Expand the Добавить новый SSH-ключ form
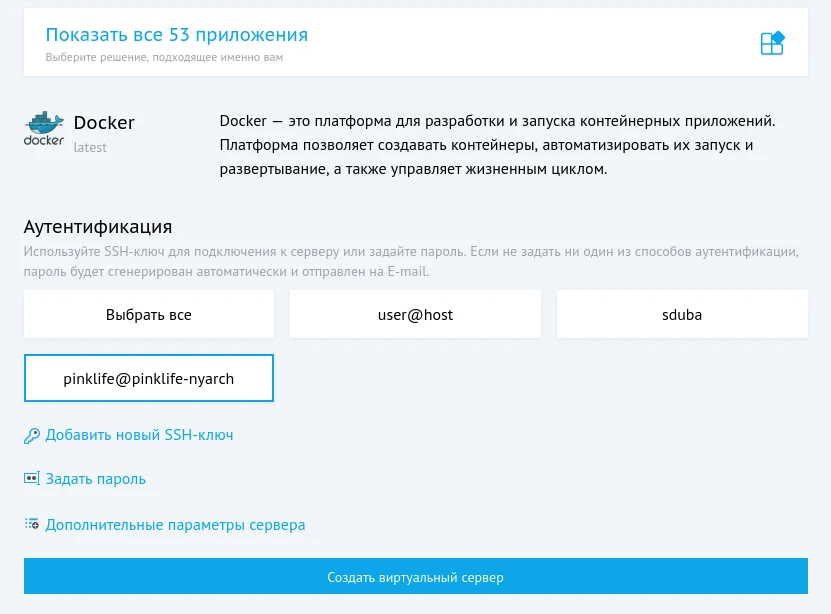This screenshot has width=831, height=614. coord(139,435)
